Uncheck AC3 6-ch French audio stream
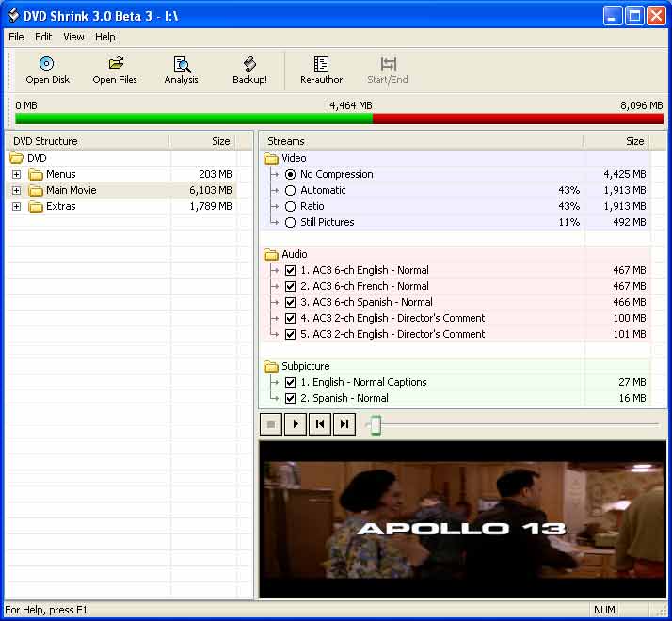This screenshot has height=621, width=672. point(290,286)
